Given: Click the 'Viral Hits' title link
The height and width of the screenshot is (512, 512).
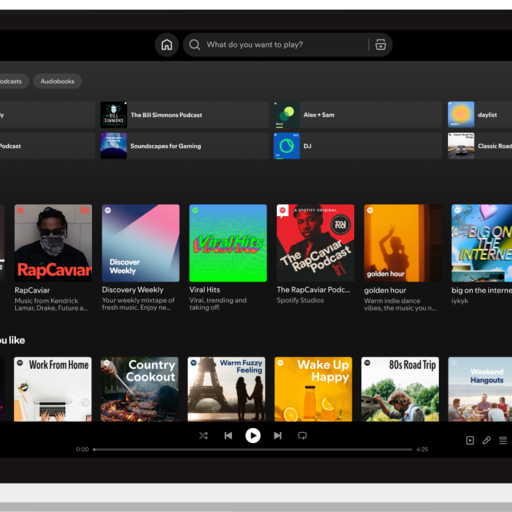Looking at the screenshot, I should click(x=205, y=290).
